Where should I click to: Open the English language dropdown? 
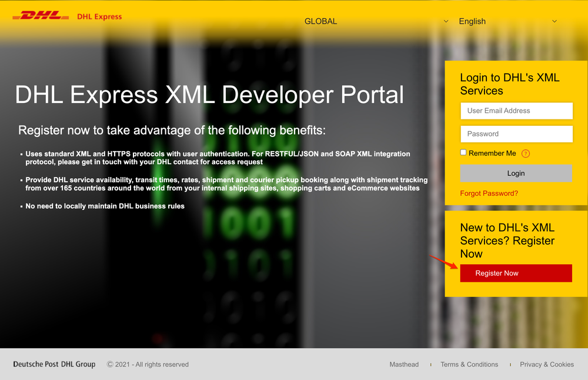tap(472, 21)
